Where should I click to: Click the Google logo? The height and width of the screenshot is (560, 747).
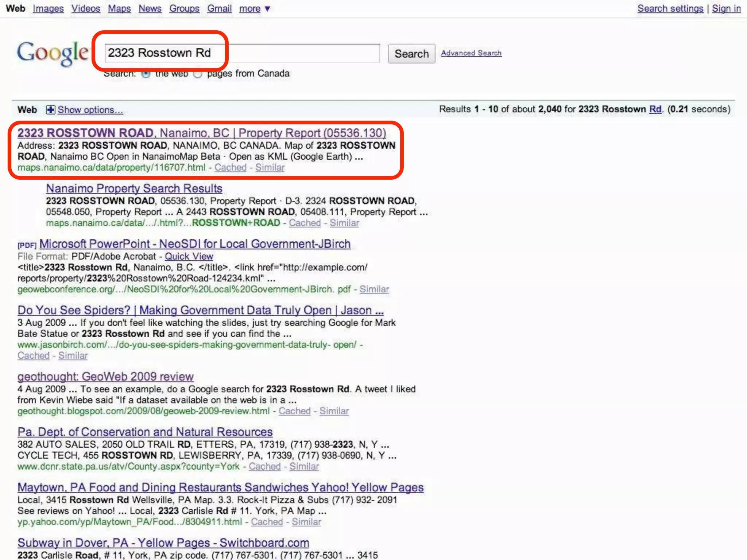click(53, 53)
